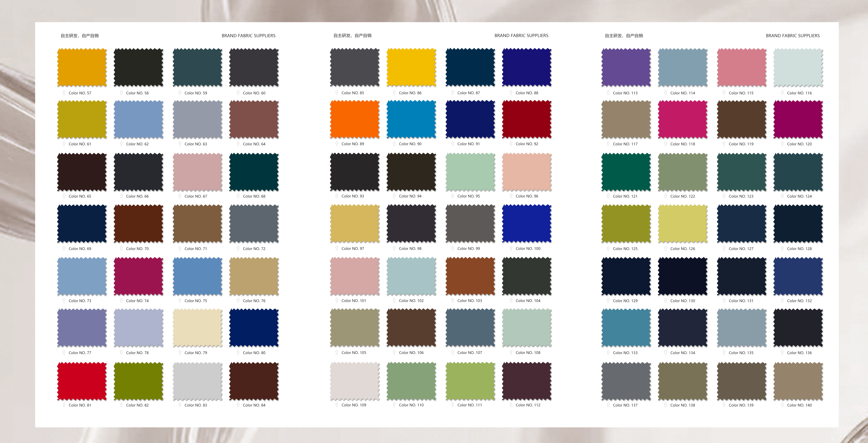Click the "Color NO. 101" label text
The width and height of the screenshot is (868, 443).
pos(354,301)
